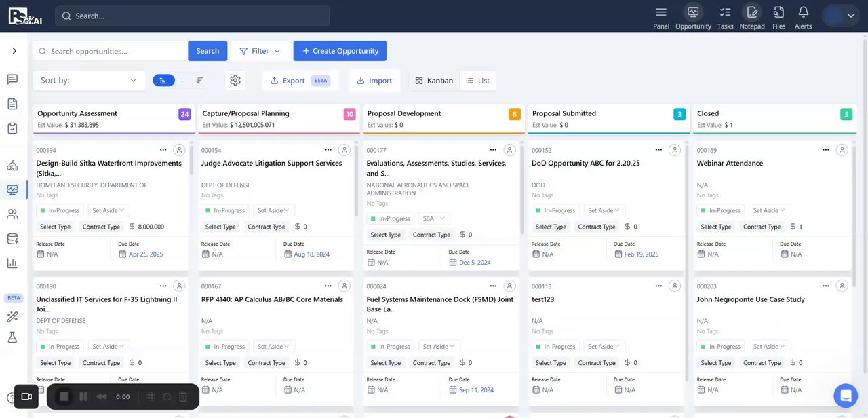The image size is (868, 418).
Task: Click the clipboard check icon in sidebar
Action: (x=12, y=128)
